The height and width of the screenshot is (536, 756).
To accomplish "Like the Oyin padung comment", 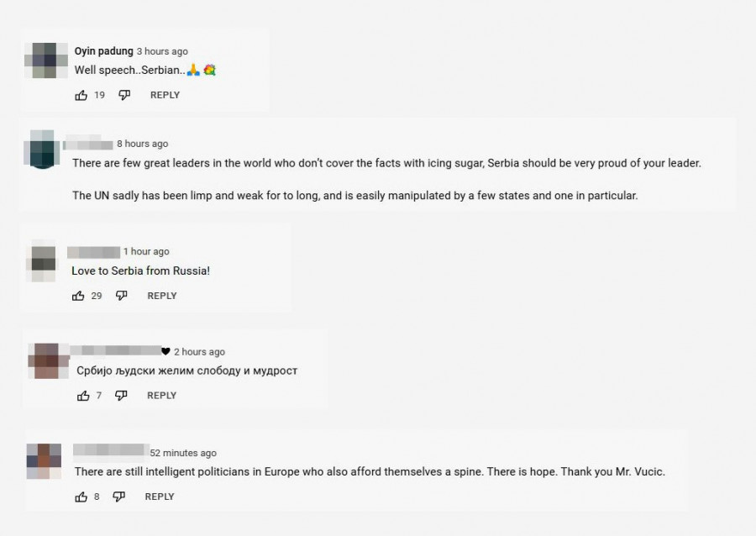I will [x=81, y=95].
